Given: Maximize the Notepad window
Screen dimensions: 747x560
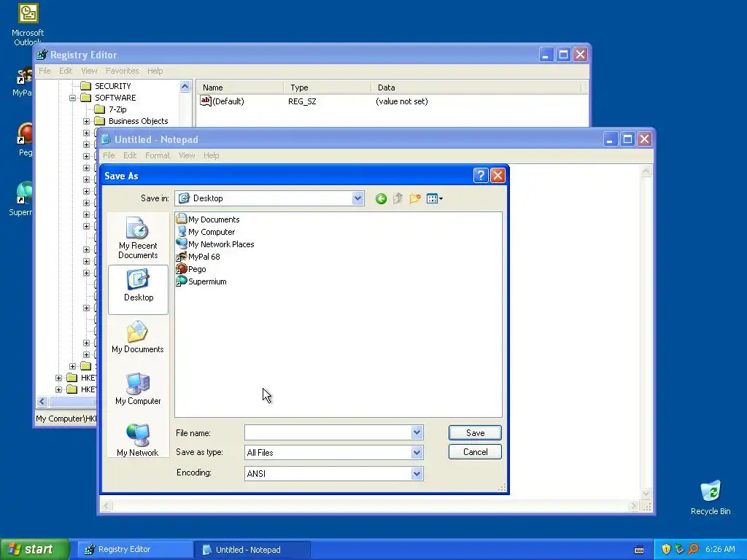Looking at the screenshot, I should [627, 139].
